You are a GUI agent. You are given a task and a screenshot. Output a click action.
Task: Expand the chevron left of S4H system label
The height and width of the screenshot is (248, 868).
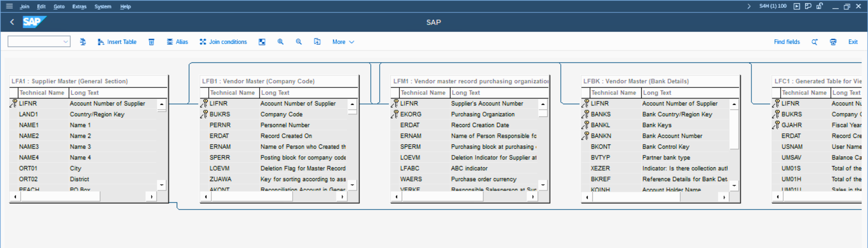tap(749, 6)
